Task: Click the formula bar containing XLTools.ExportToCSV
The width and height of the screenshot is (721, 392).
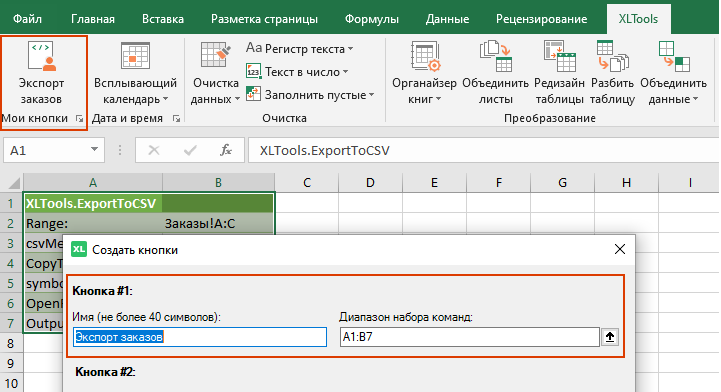Action: 484,150
